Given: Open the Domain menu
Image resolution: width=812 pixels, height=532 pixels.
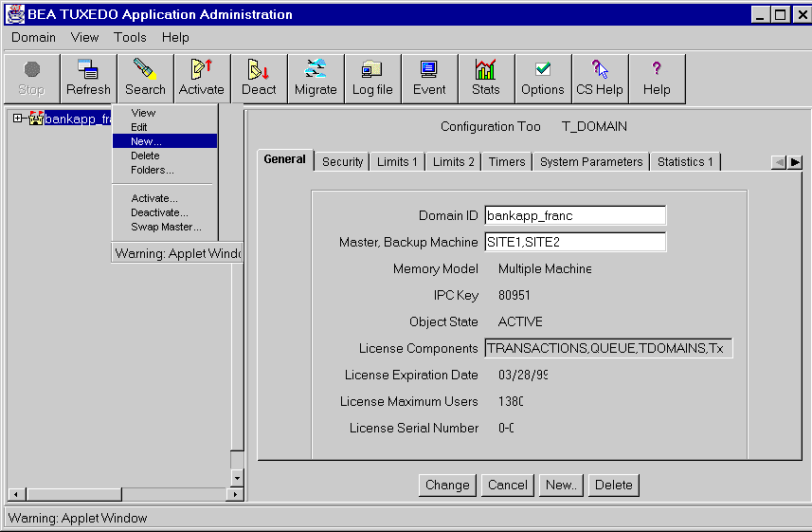Looking at the screenshot, I should [34, 37].
